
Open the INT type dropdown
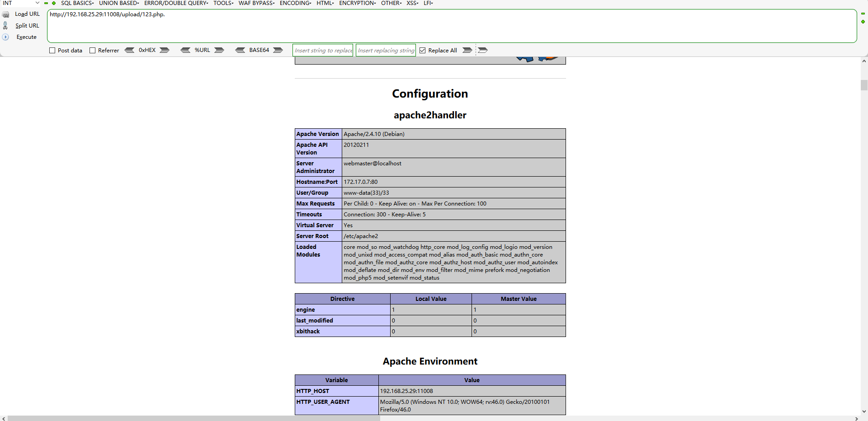tap(21, 3)
